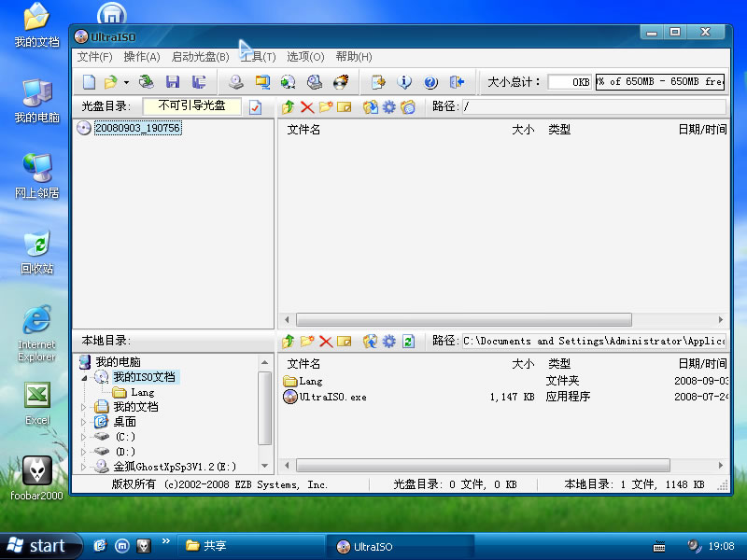Click the 650MB capacity usage bar
Image resolution: width=747 pixels, height=560 pixels.
660,82
